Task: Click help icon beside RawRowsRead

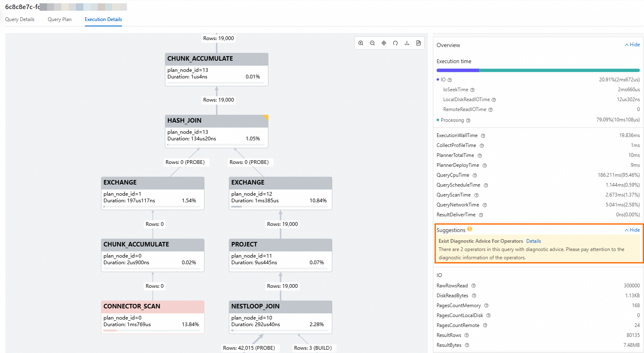Action: click(474, 286)
